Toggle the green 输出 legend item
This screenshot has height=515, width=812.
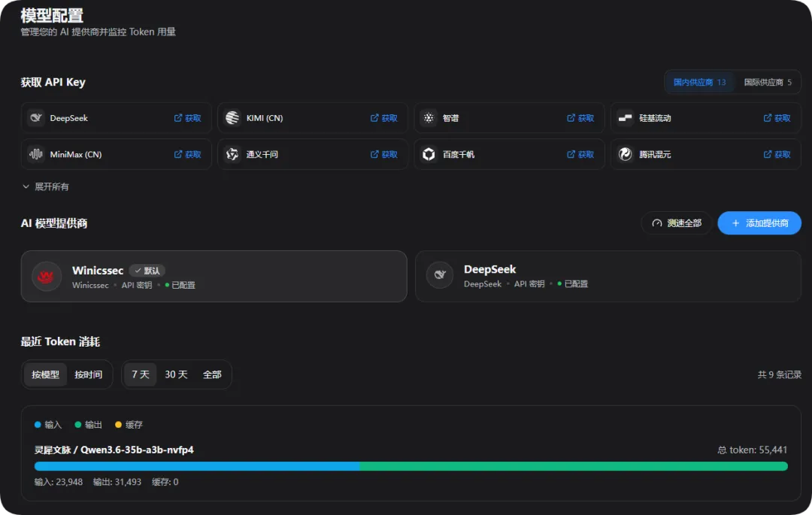tap(89, 425)
